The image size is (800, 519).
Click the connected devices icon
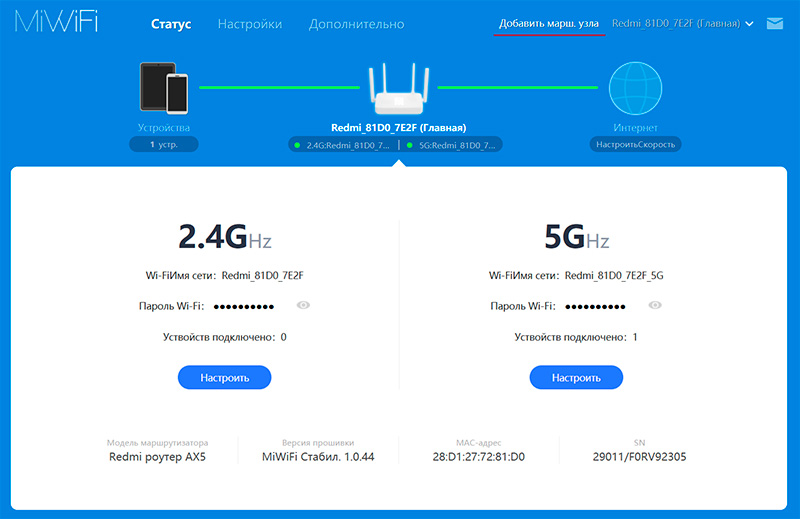[164, 88]
